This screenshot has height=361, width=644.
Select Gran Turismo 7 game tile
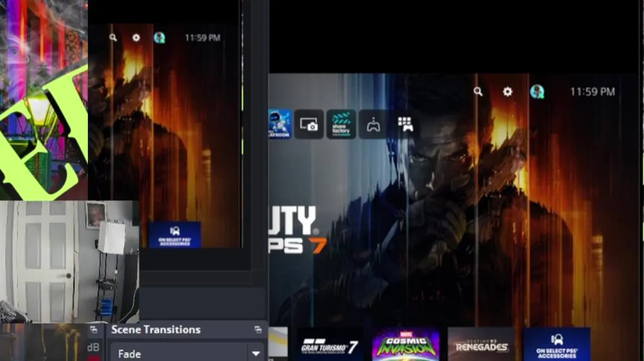[x=330, y=344]
